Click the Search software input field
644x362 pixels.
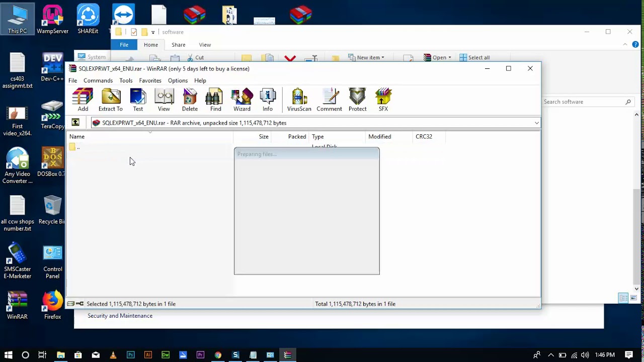(x=587, y=102)
